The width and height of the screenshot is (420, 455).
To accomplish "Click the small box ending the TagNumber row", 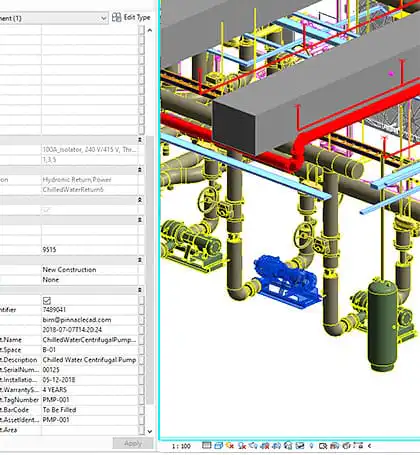I will pos(141,400).
